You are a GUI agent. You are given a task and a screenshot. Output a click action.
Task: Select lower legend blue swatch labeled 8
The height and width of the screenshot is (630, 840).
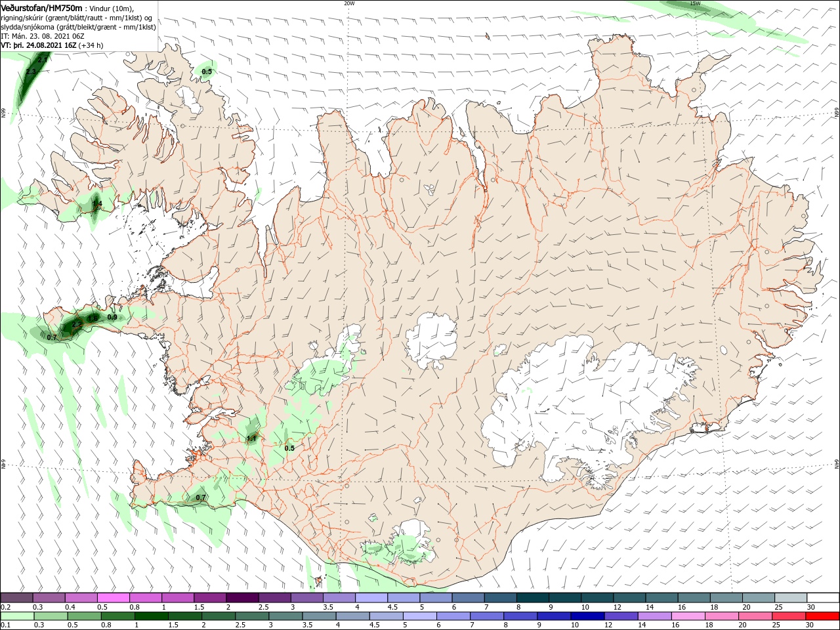tap(520, 616)
